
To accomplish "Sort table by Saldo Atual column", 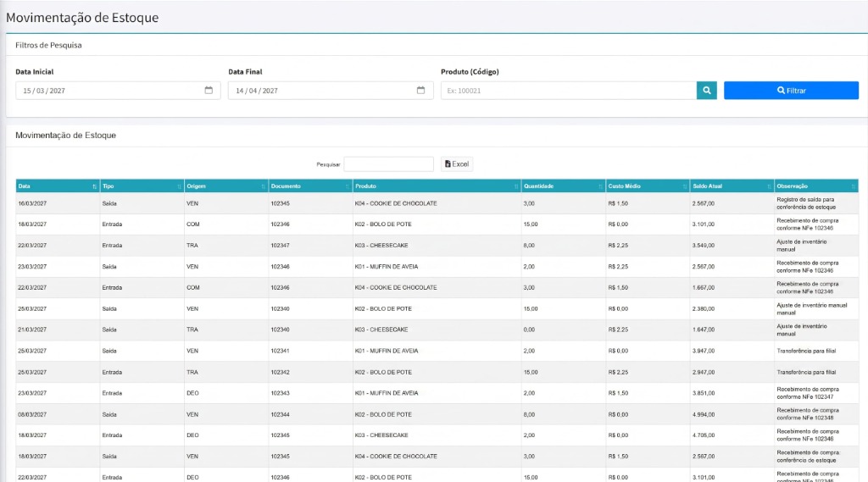I will pos(732,186).
